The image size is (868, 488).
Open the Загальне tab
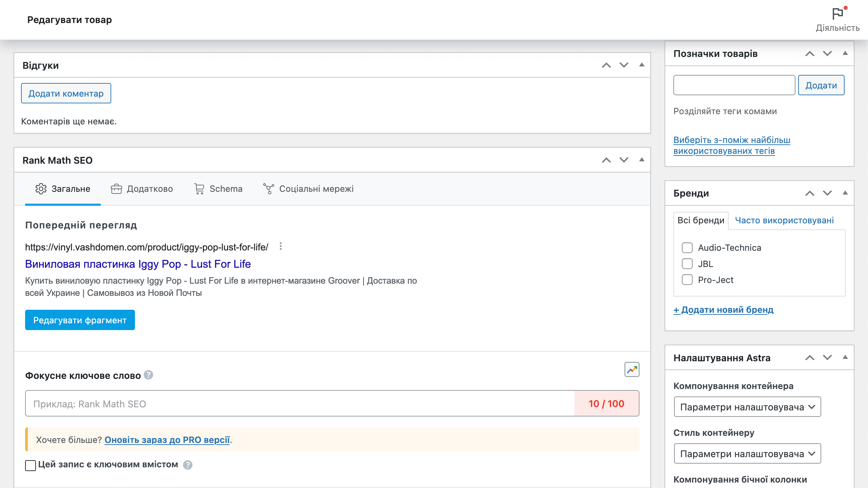tap(63, 189)
